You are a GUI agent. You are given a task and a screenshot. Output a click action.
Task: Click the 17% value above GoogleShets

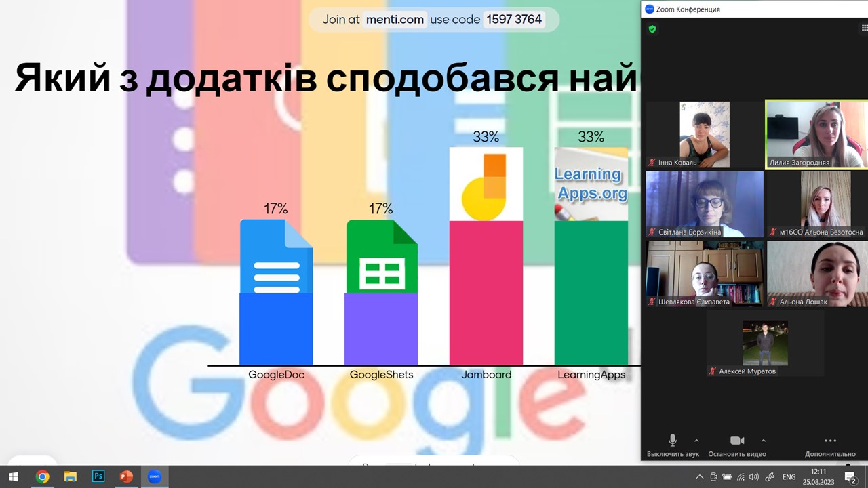point(381,209)
